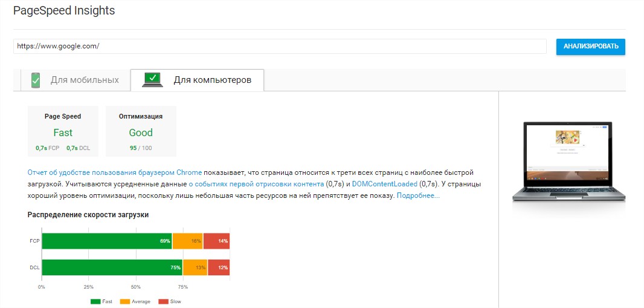Click the 25% axis label
The width and height of the screenshot is (644, 308).
point(89,287)
